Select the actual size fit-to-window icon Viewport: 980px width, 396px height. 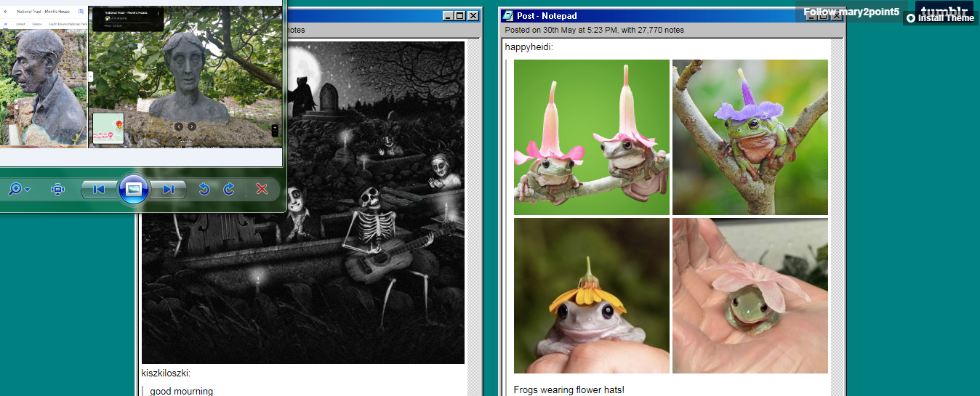pos(58,190)
